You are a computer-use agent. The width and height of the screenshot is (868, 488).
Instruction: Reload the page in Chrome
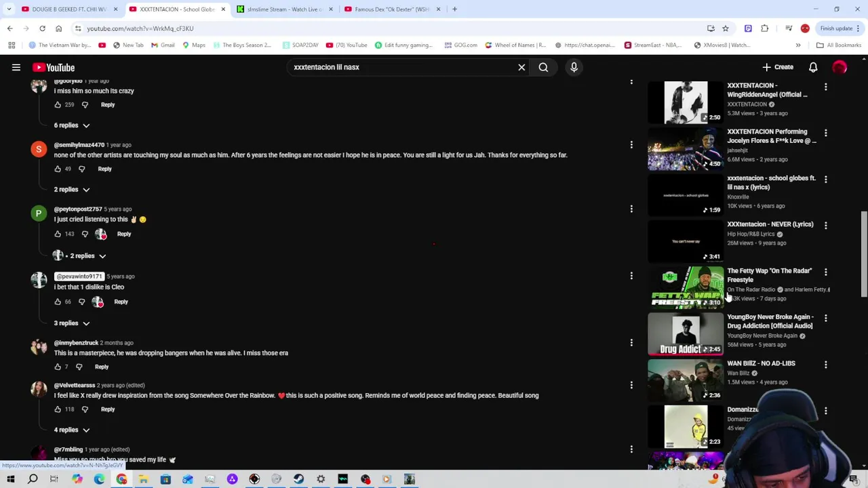tap(42, 28)
